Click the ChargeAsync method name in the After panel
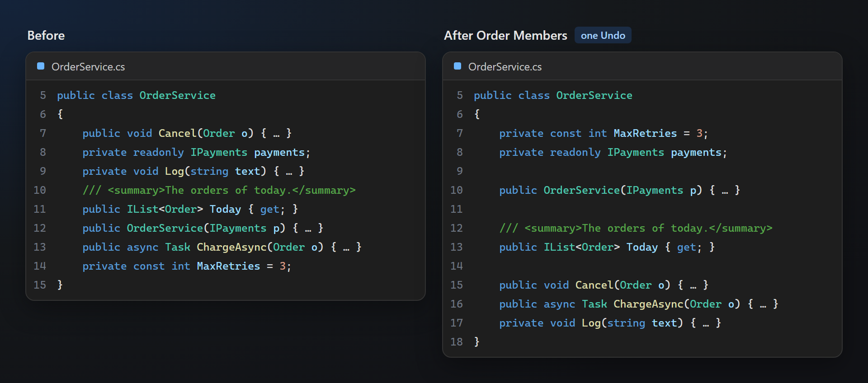Screen dimensions: 868x383 point(648,304)
